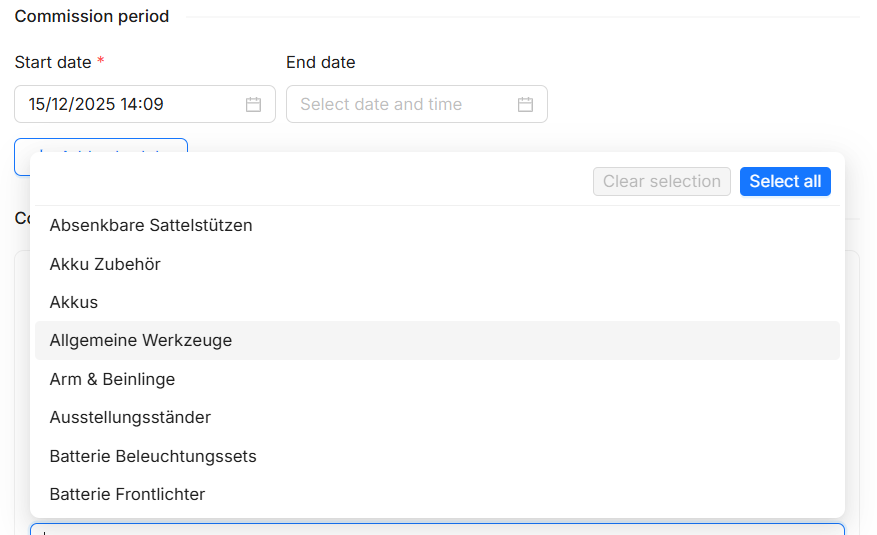
Task: Click the Commission period section heading
Action: 92,16
